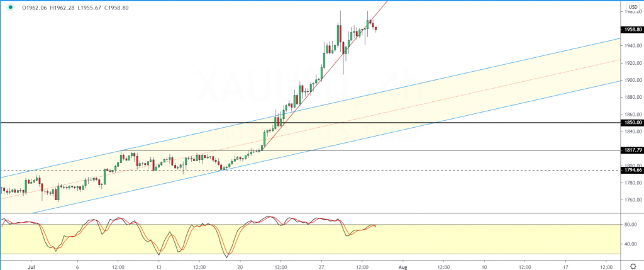
Task: Click the 1840.00 price axis label
Action: point(633,132)
